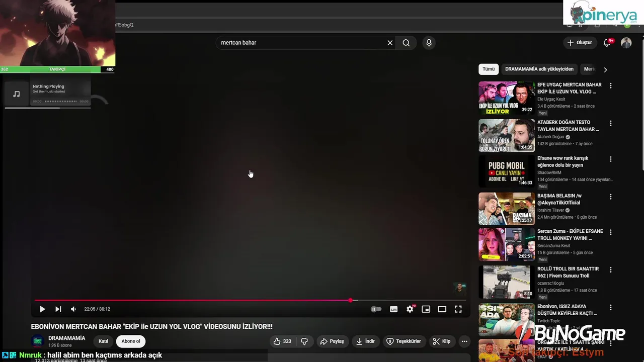The width and height of the screenshot is (644, 362).
Task: Clear the search box with X
Action: 390,43
